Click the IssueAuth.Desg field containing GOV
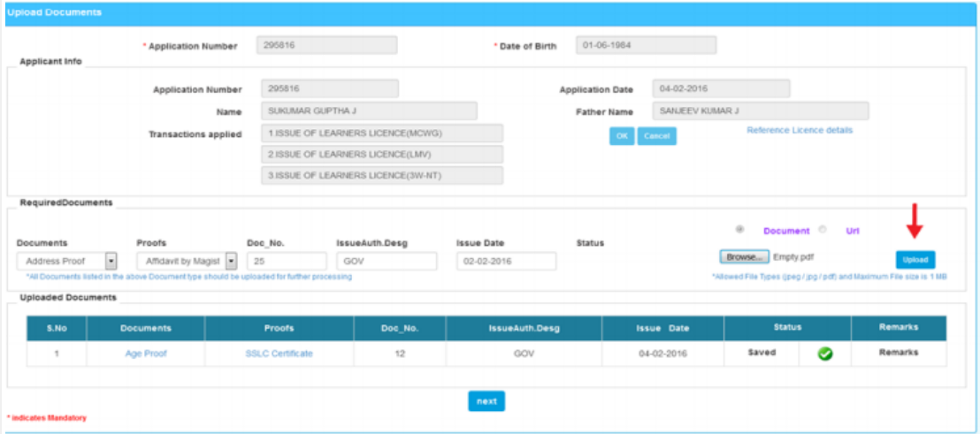 point(387,262)
